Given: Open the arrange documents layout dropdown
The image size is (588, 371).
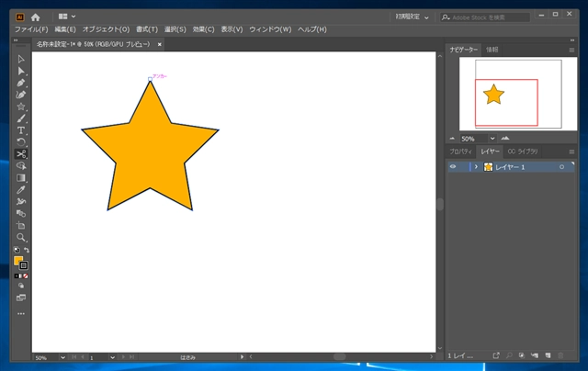Looking at the screenshot, I should (x=67, y=17).
